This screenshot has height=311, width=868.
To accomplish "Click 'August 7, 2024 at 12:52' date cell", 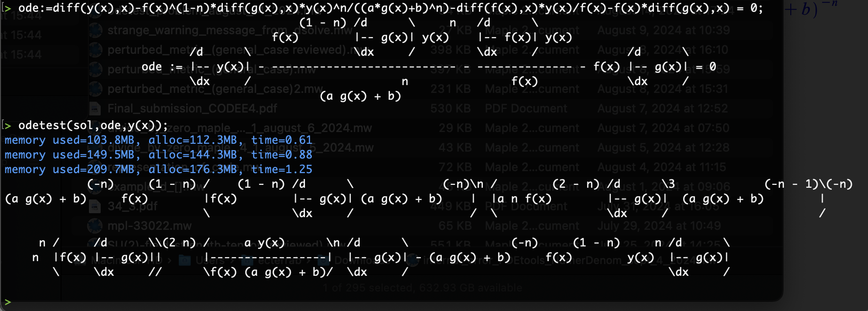I will 663,109.
